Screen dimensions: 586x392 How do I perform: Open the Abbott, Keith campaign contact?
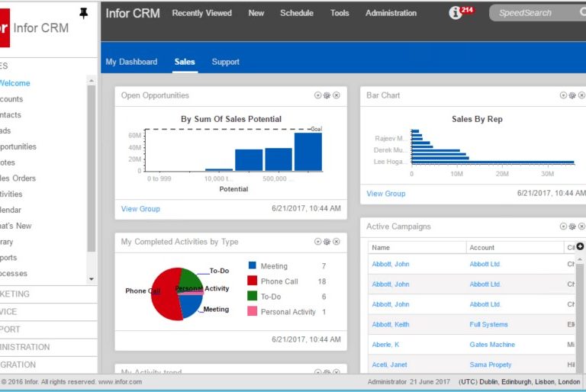click(x=391, y=324)
